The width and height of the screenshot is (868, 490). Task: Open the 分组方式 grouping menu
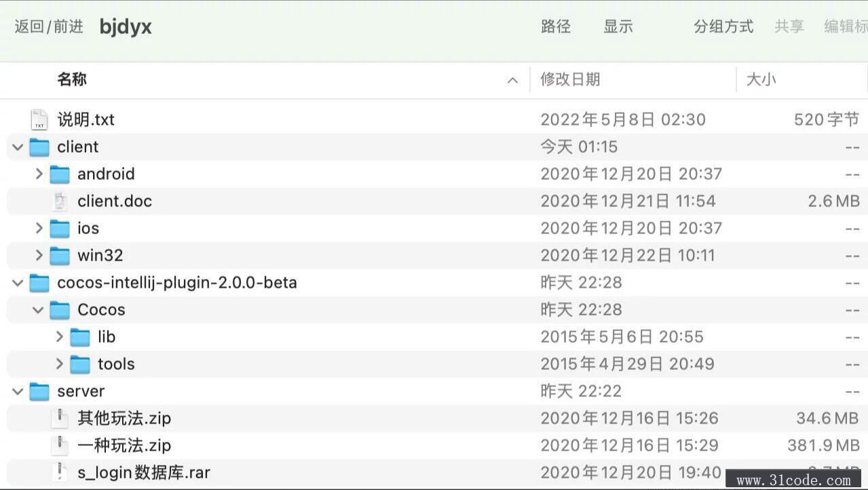click(723, 26)
